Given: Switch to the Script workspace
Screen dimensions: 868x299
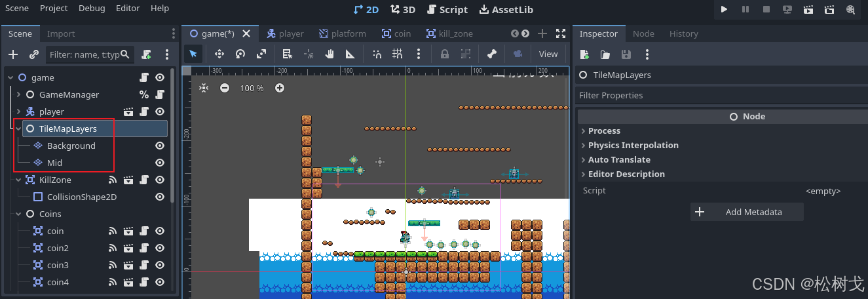Looking at the screenshot, I should click(447, 9).
